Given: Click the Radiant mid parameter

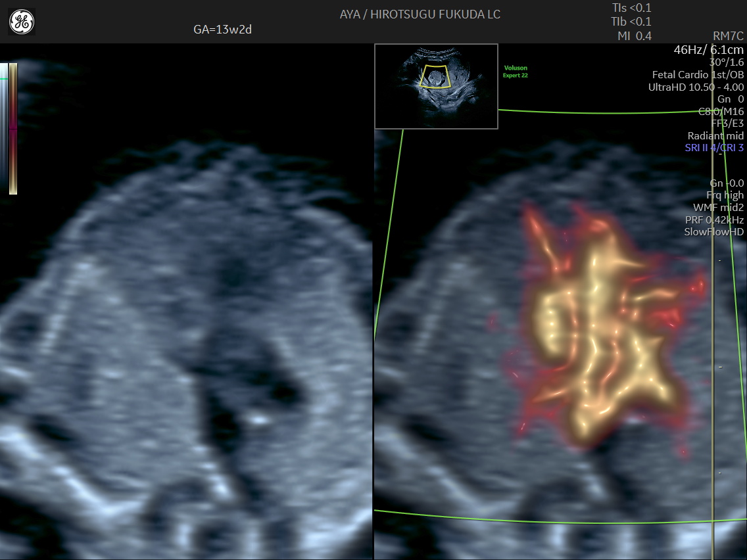Looking at the screenshot, I should (x=715, y=136).
